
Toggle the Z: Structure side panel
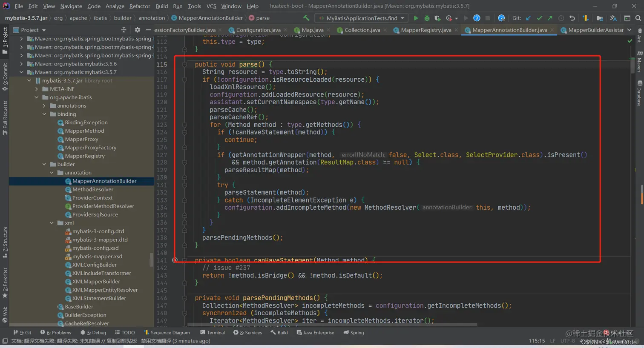click(5, 242)
